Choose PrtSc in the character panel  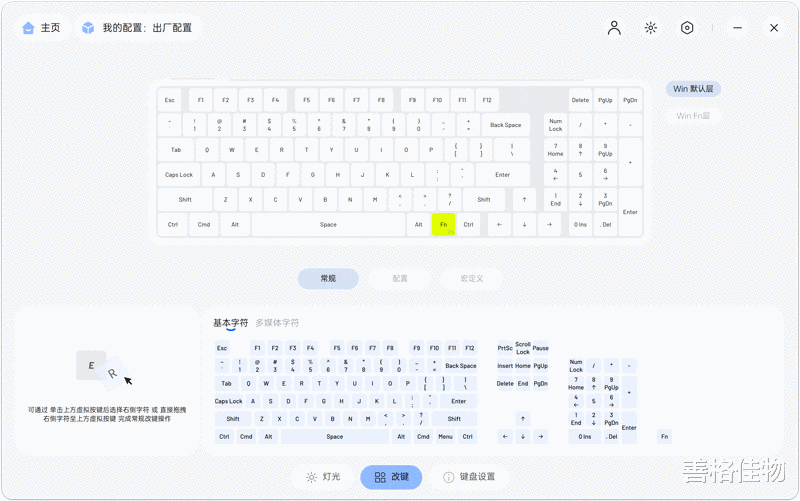[505, 348]
